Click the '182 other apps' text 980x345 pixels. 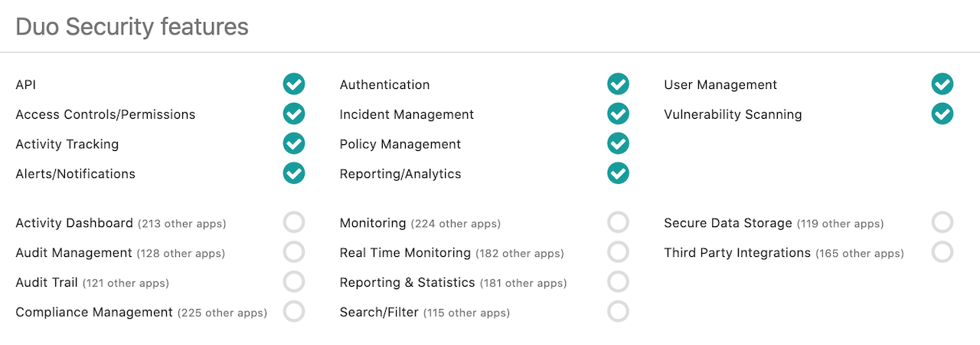pyautogui.click(x=520, y=254)
